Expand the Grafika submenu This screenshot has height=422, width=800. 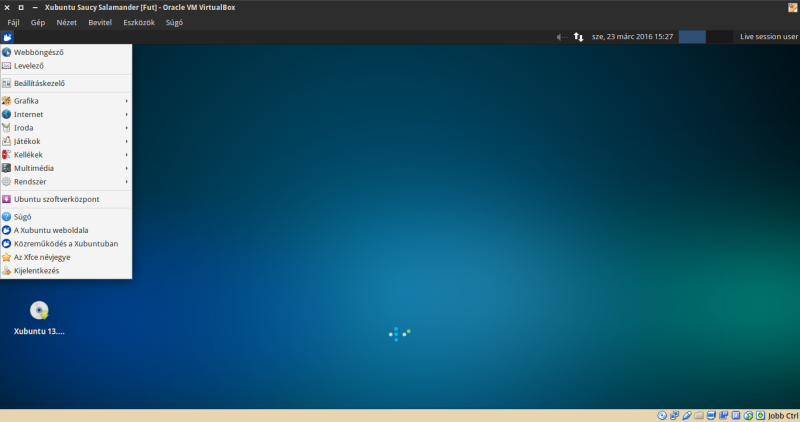point(66,101)
